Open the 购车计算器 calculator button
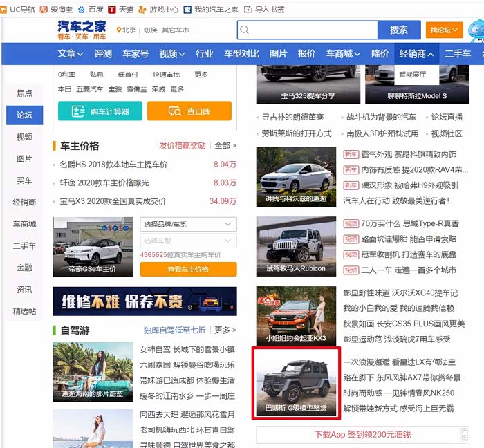The image size is (484, 448). click(x=100, y=111)
